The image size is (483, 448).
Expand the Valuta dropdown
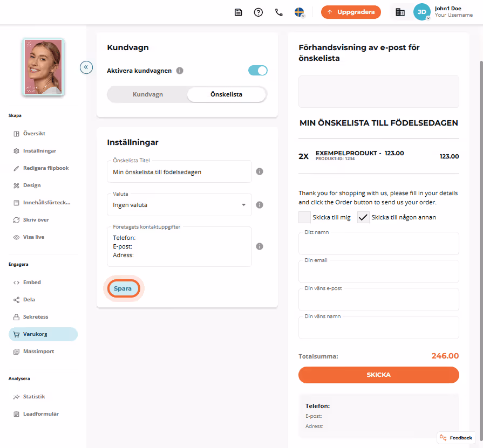pyautogui.click(x=179, y=205)
